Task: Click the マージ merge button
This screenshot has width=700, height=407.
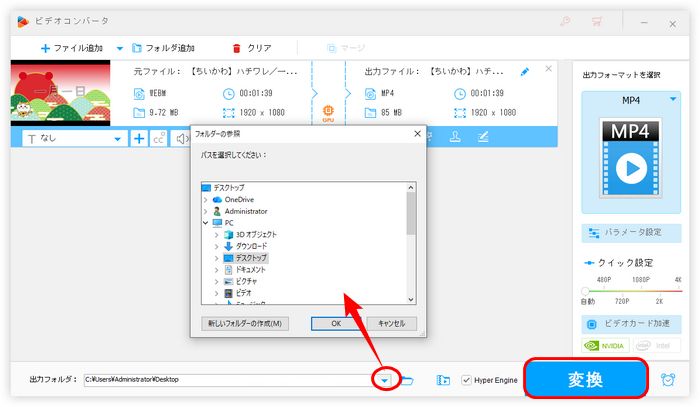Action: point(346,48)
